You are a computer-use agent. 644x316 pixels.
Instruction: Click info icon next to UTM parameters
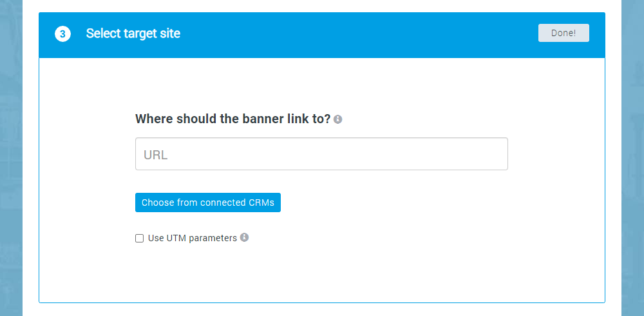pyautogui.click(x=244, y=237)
